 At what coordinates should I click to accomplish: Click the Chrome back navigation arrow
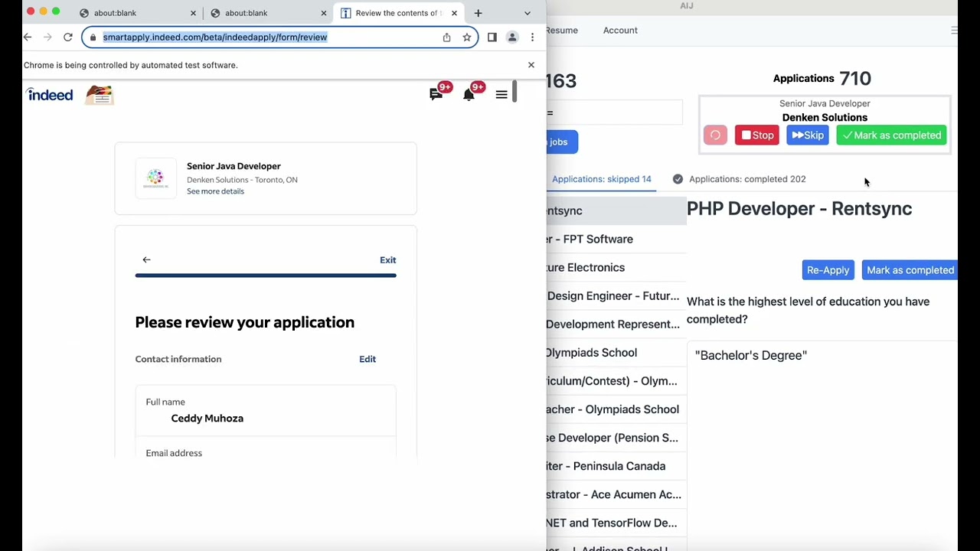28,37
